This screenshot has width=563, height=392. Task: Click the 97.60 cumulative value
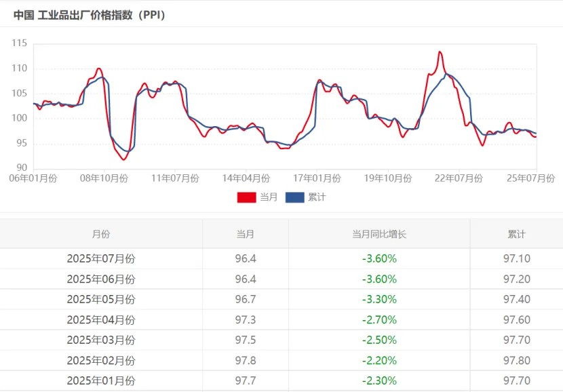click(516, 319)
